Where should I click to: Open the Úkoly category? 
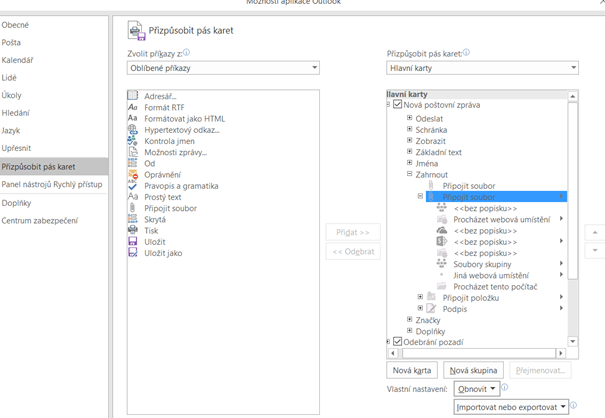tap(12, 95)
